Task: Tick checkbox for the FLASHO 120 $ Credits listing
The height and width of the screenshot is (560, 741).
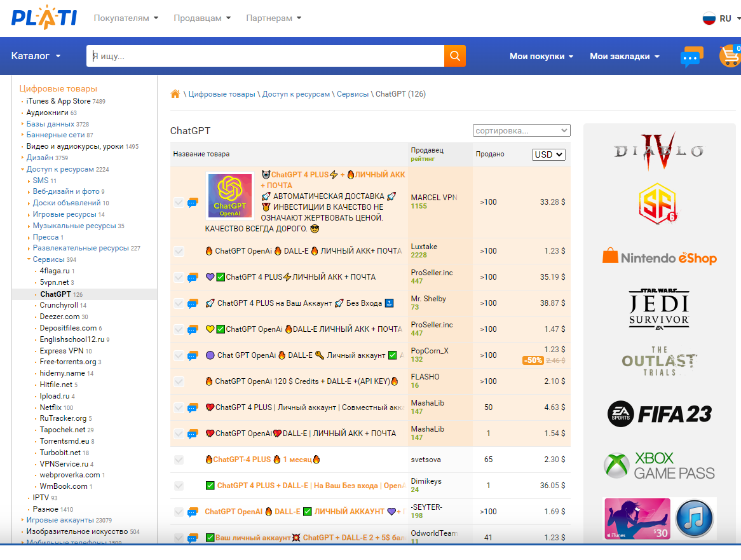Action: 179,381
